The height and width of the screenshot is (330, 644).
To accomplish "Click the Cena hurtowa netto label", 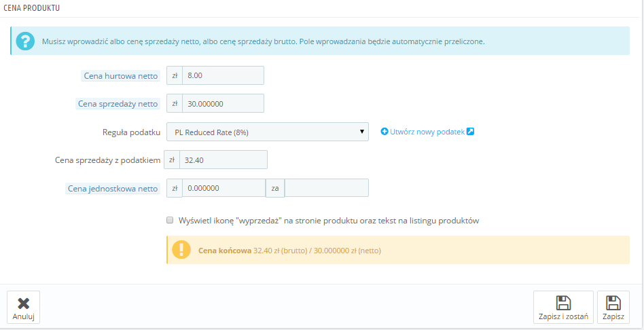I will pyautogui.click(x=120, y=76).
